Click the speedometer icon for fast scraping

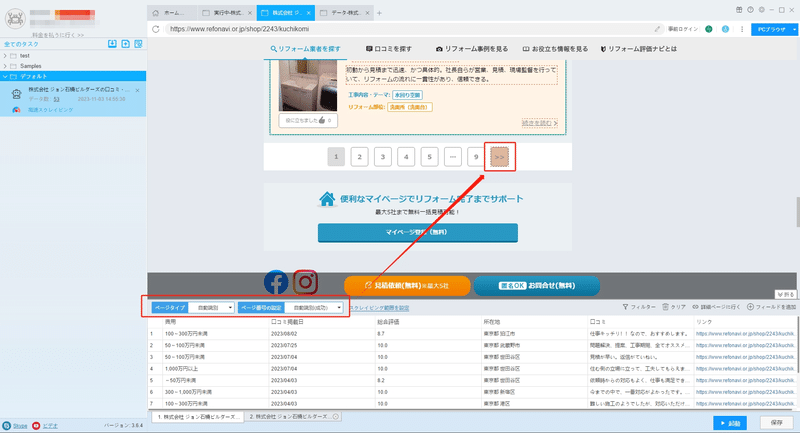(16, 110)
